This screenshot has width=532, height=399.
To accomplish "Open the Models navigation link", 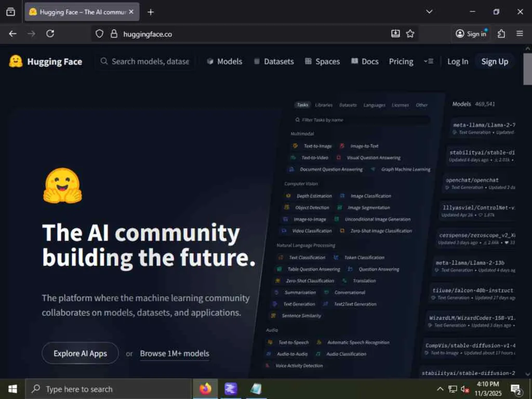I will tap(224, 61).
